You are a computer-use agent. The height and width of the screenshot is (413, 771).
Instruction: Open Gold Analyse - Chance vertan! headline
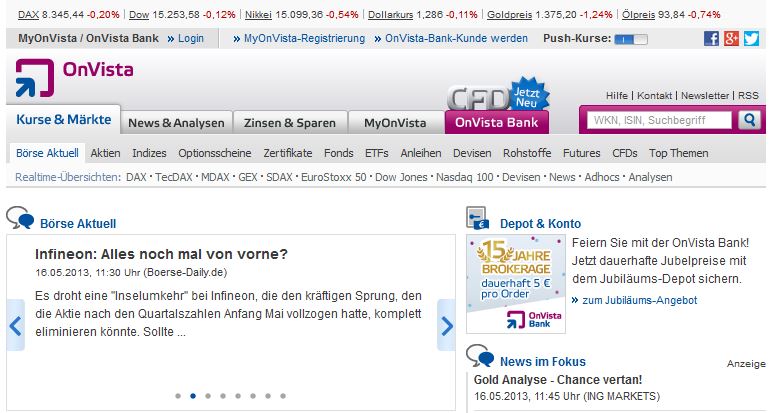coord(558,380)
